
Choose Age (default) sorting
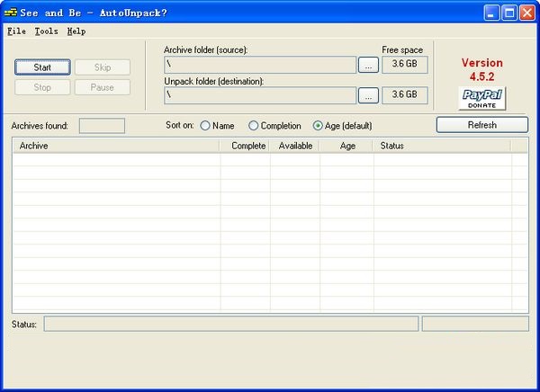point(318,126)
